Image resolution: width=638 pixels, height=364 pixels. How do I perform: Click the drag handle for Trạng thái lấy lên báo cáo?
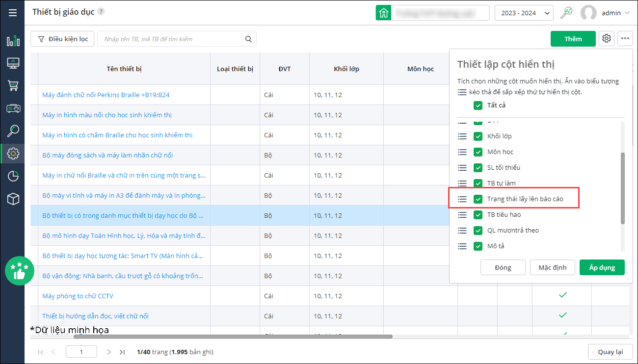(x=462, y=199)
